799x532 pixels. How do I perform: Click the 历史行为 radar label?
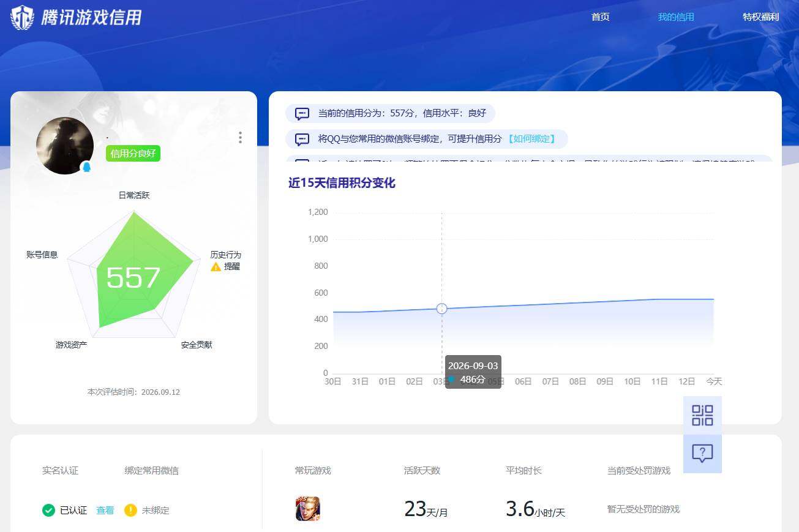[226, 255]
